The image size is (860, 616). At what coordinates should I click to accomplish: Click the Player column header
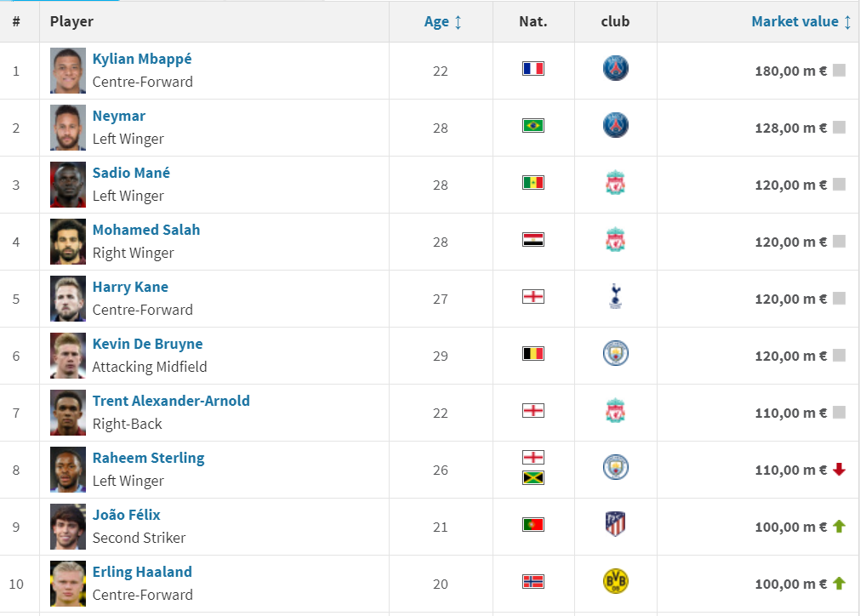[x=71, y=22]
